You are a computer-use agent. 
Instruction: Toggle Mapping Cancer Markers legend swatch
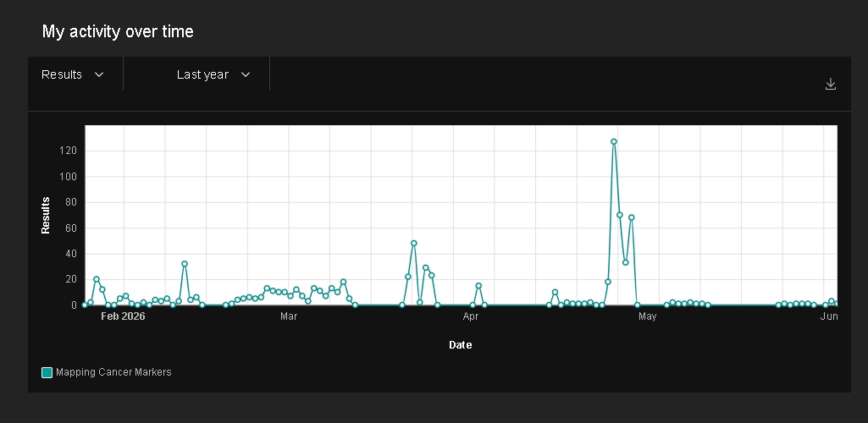coord(47,373)
